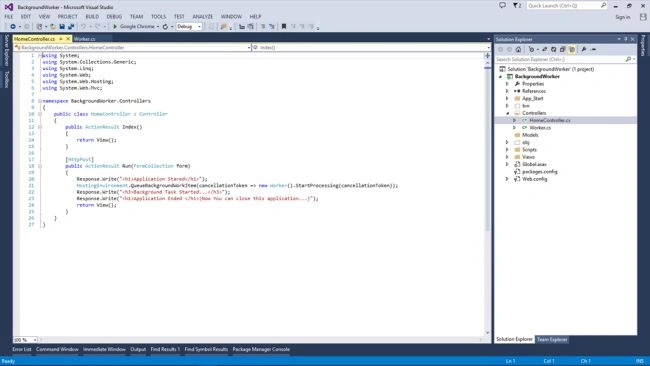Toggle the pin on the HomeController.cs tab
The width and height of the screenshot is (650, 366).
click(61, 39)
